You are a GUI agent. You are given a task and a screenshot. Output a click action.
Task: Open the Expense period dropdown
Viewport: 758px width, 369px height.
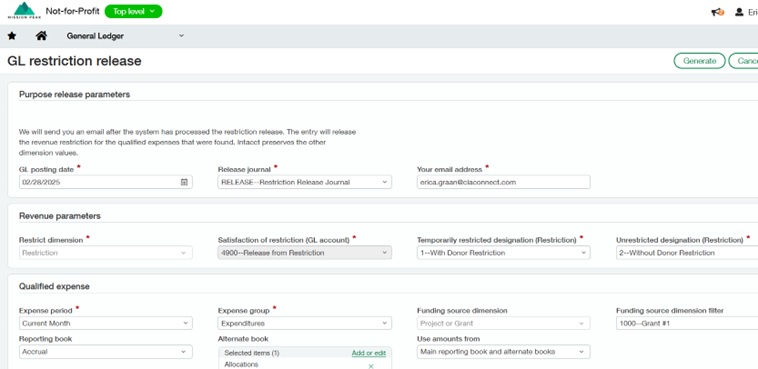coord(106,324)
